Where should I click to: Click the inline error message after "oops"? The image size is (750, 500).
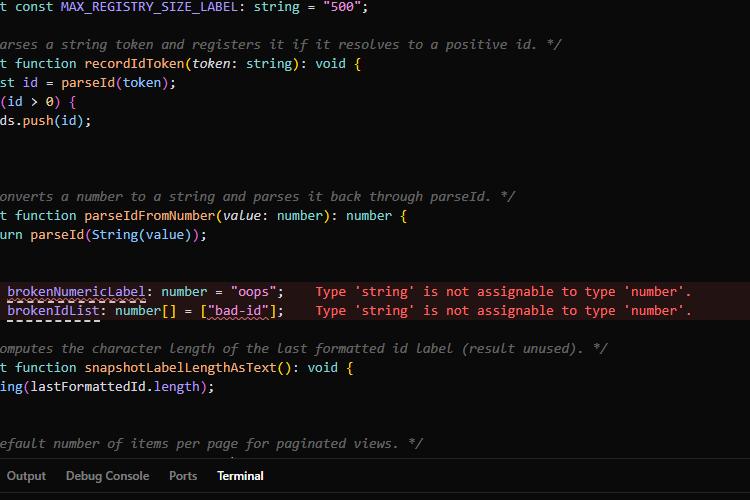[503, 291]
